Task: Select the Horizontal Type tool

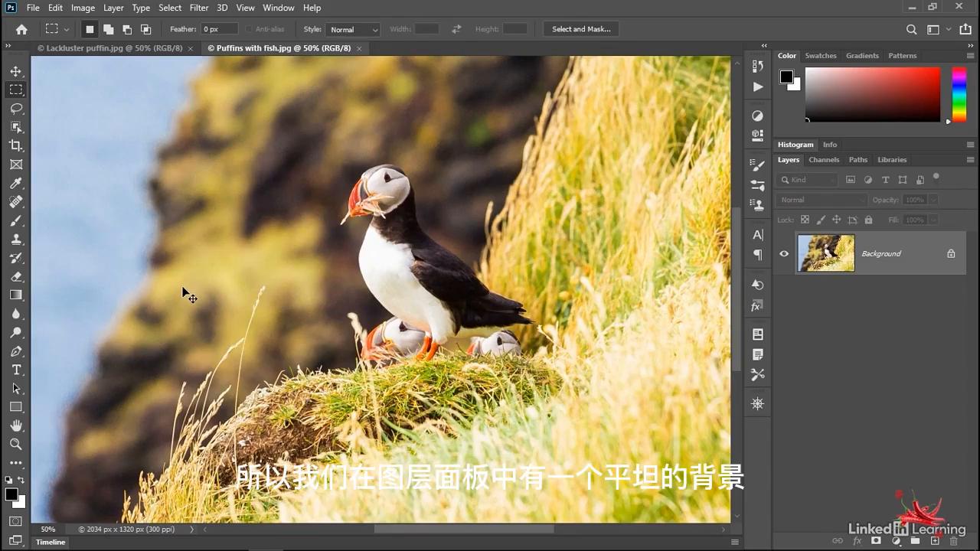Action: 16,370
